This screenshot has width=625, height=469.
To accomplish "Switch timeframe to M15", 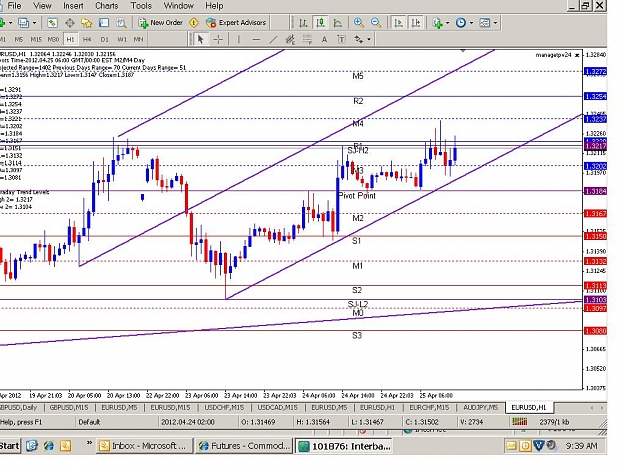I will click(x=36, y=39).
